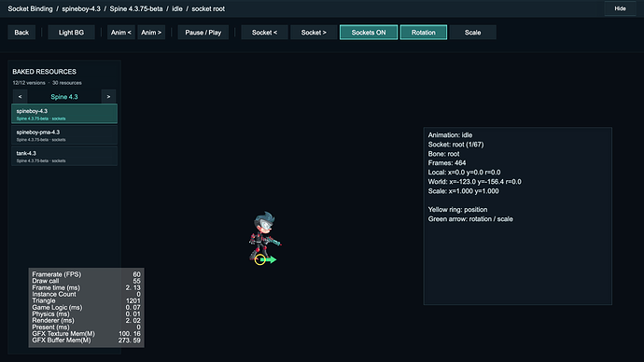The image size is (644, 362).
Task: Click the Back button
Action: click(x=21, y=33)
